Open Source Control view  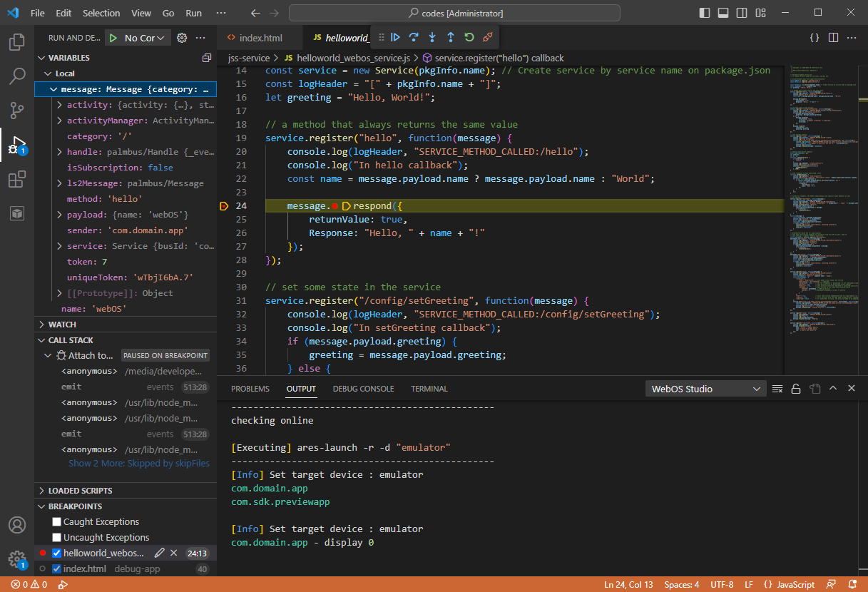pyautogui.click(x=17, y=111)
